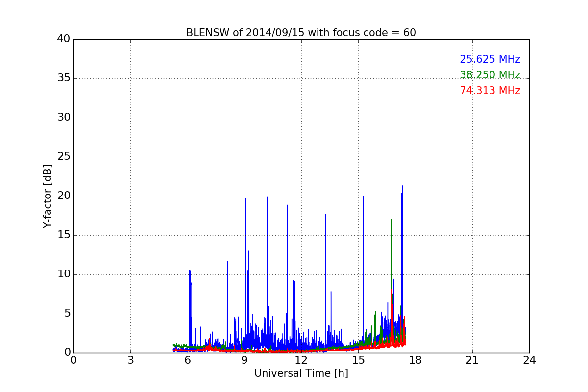The width and height of the screenshot is (588, 392).
Task: Click the x-axis tick label 6
Action: pyautogui.click(x=187, y=360)
